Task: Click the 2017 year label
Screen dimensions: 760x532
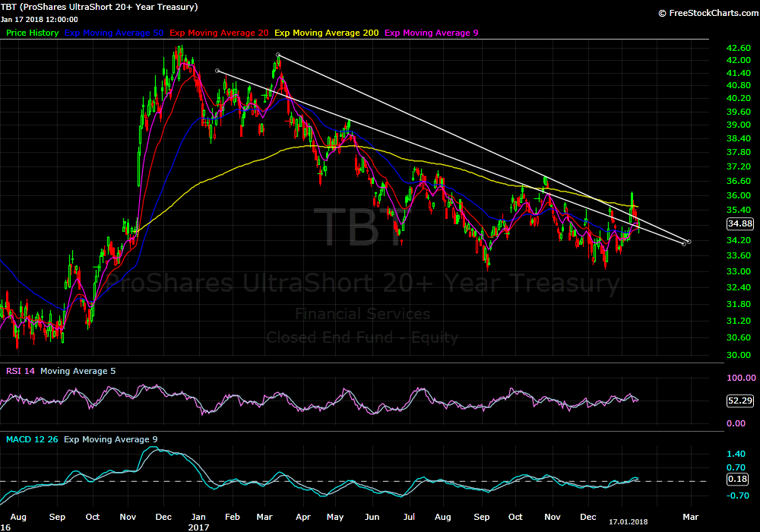Action: [x=198, y=527]
